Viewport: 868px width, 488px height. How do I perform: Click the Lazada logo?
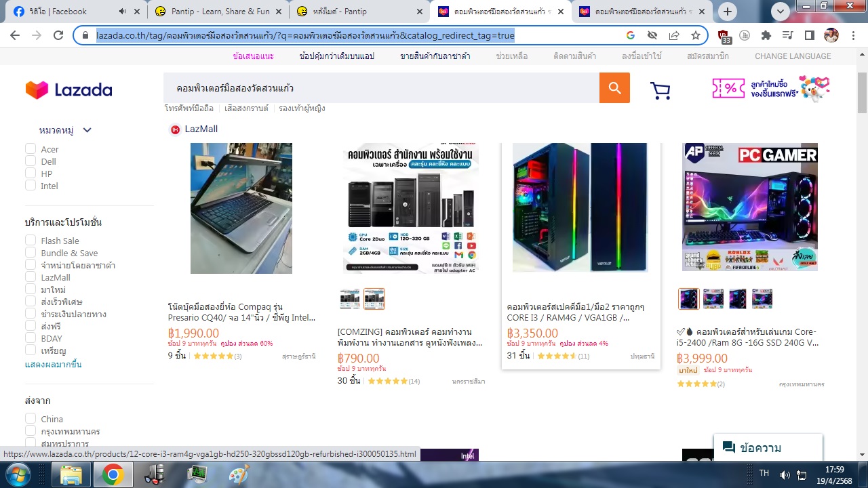click(68, 89)
